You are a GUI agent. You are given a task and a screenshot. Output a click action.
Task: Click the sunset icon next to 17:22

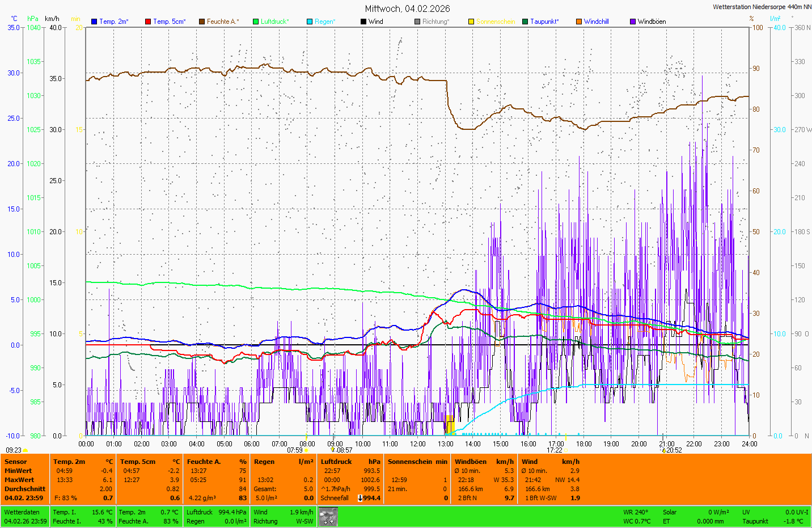(566, 450)
